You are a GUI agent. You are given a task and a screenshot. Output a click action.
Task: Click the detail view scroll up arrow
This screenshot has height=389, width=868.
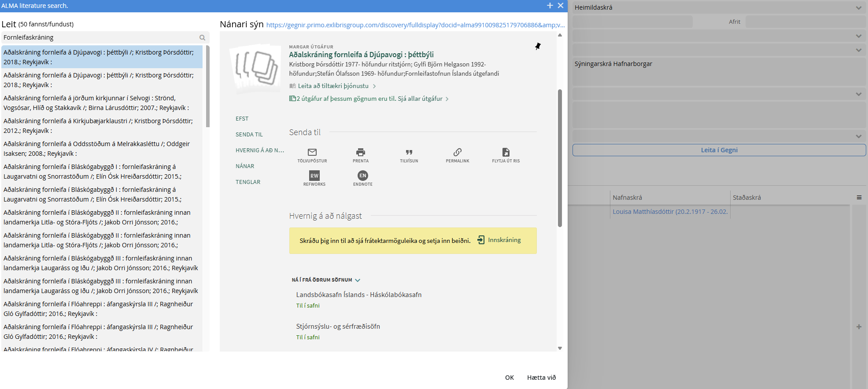pos(560,35)
